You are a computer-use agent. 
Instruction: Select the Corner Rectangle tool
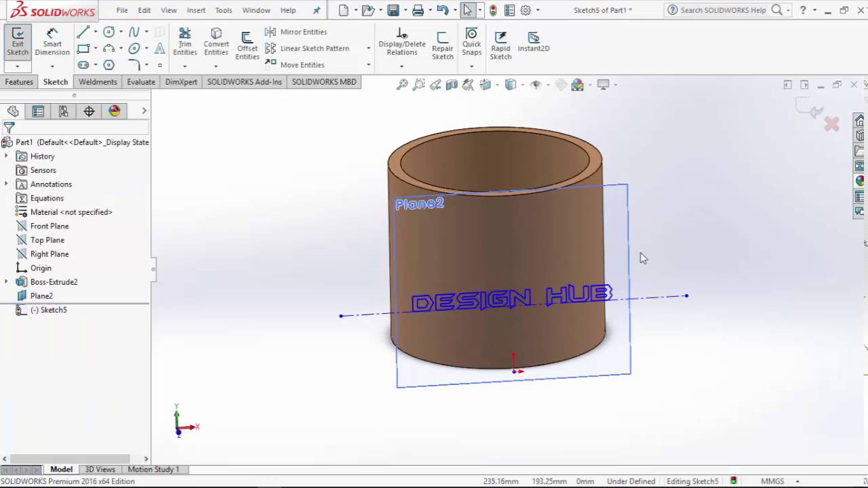(83, 49)
